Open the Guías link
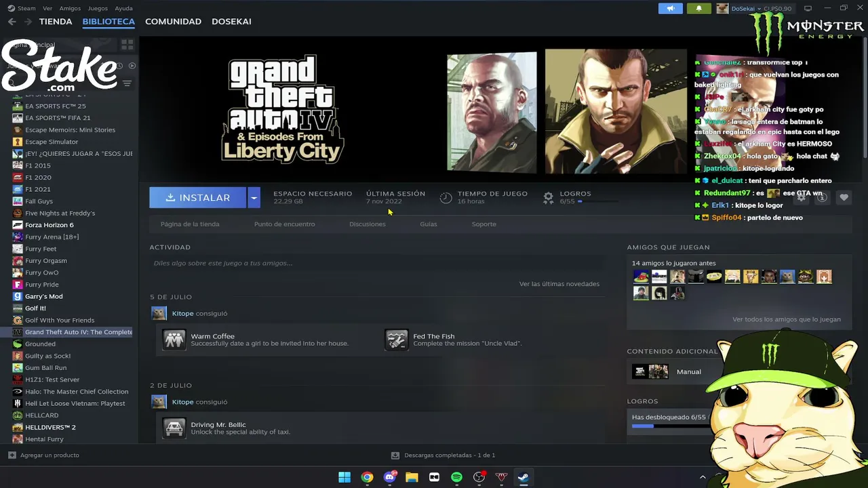The image size is (868, 488). click(429, 224)
